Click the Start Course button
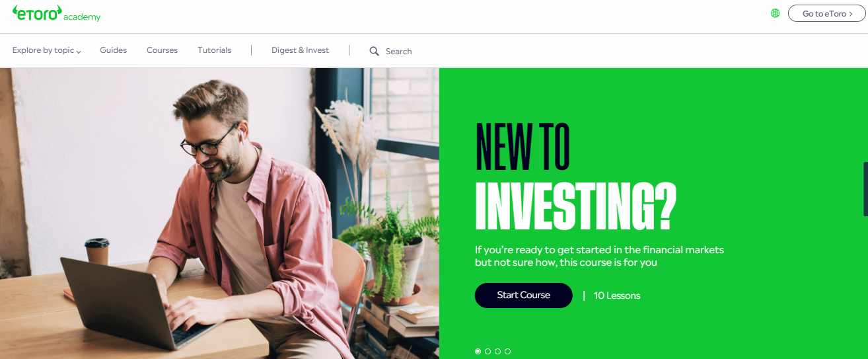 (523, 296)
